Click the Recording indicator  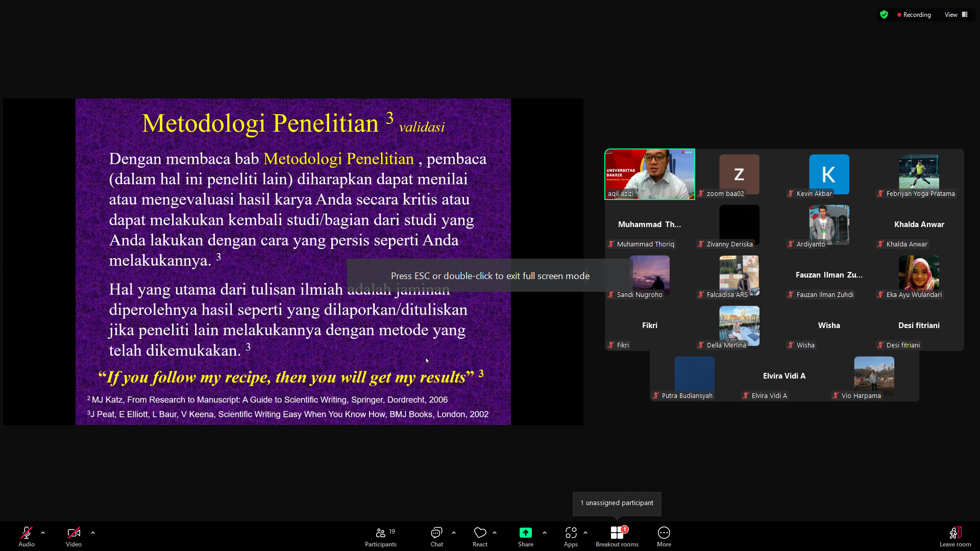pos(914,15)
